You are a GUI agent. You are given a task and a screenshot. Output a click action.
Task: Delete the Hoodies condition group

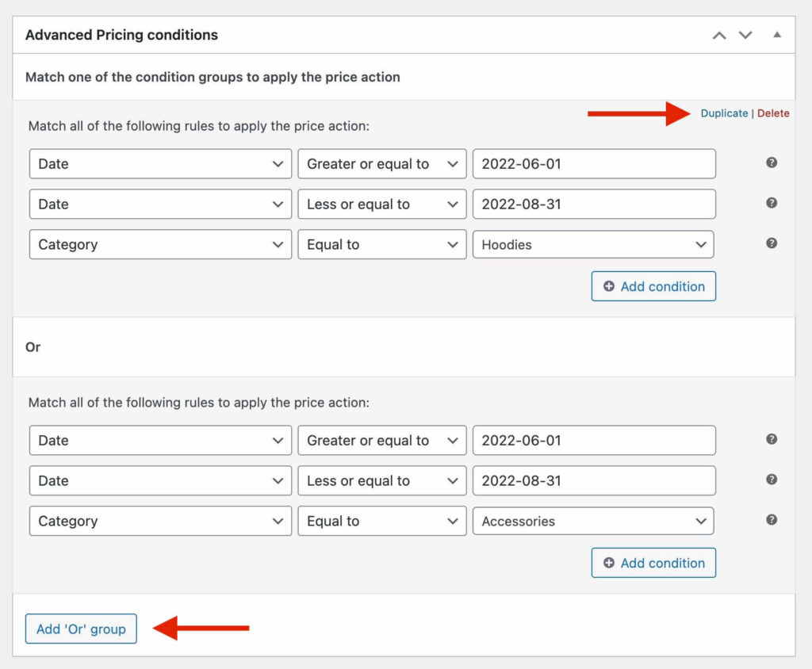tap(773, 113)
